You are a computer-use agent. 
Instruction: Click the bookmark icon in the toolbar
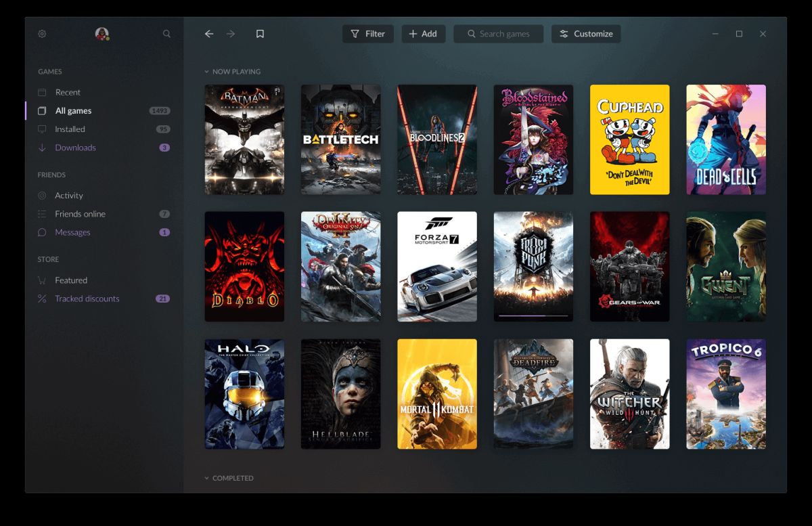coord(260,32)
